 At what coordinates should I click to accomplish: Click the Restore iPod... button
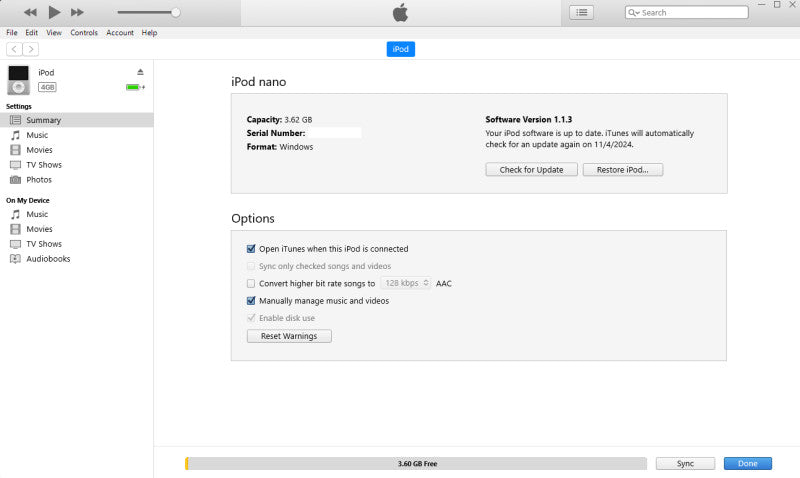(x=622, y=169)
